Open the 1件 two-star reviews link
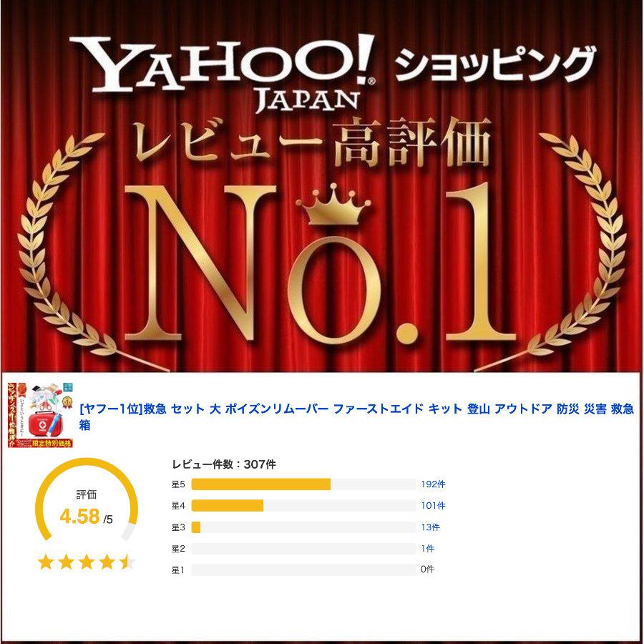Screen dimensions: 644x644 click(x=428, y=548)
